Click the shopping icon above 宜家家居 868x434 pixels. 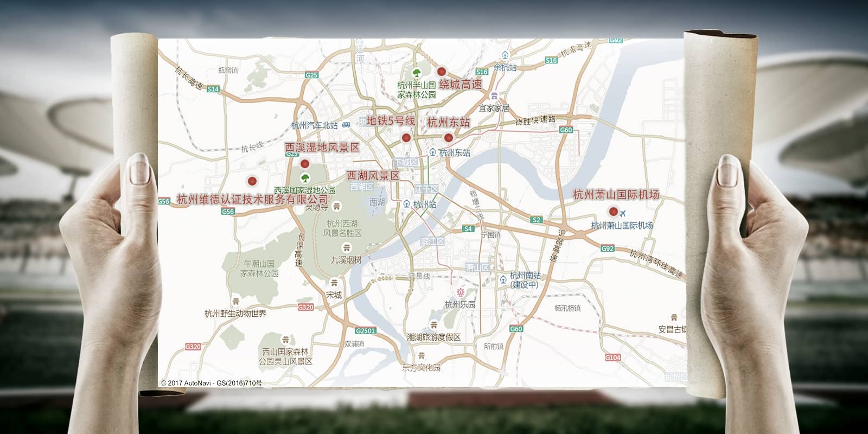tap(493, 95)
